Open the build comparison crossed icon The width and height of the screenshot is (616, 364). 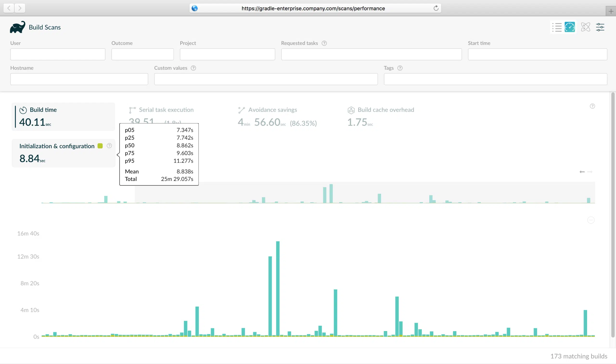tap(586, 27)
